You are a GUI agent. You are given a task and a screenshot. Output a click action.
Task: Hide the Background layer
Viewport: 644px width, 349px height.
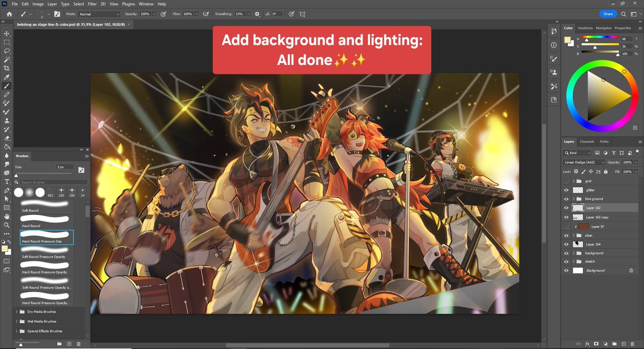(566, 271)
